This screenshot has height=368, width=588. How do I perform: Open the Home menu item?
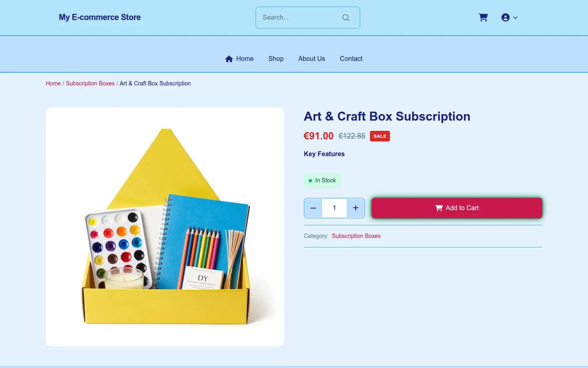click(239, 59)
